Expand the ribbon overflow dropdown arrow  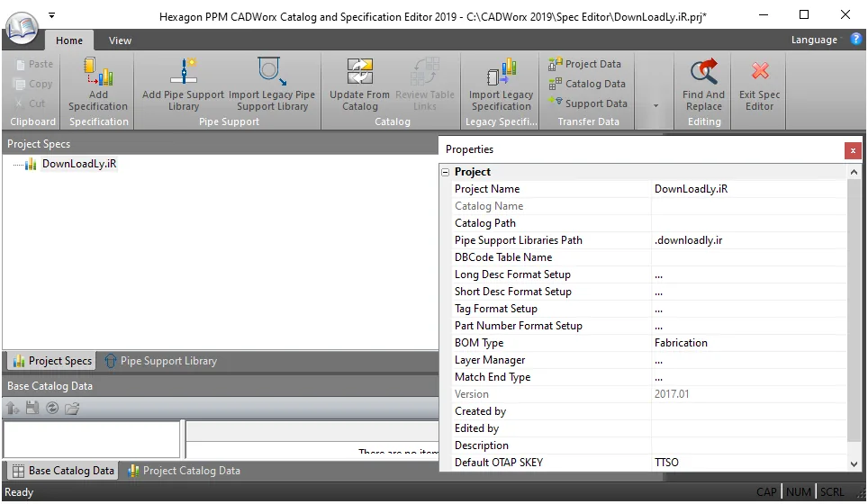[656, 105]
